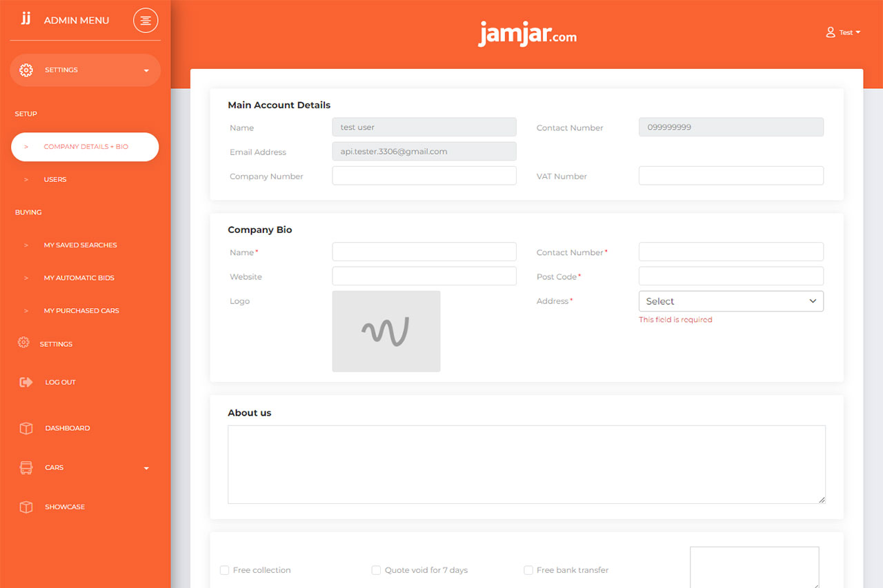Click the 'Company Bio' heading
Screen dimensions: 883x588
(260, 230)
